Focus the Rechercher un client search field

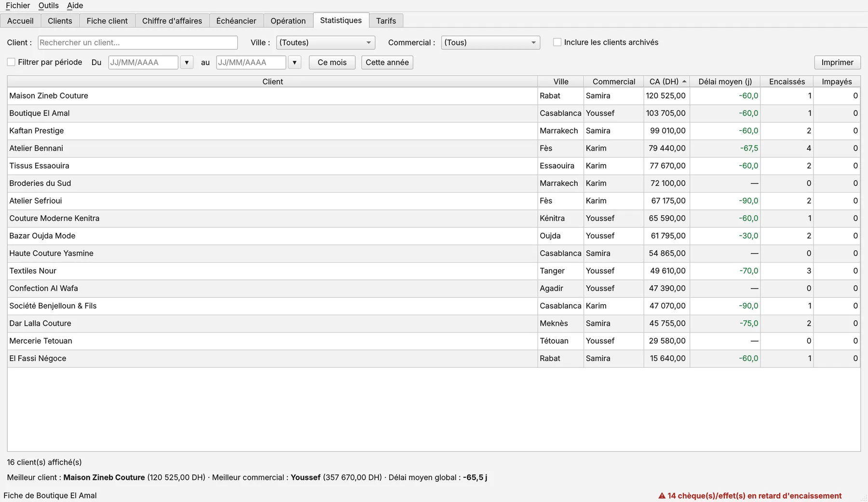(138, 42)
